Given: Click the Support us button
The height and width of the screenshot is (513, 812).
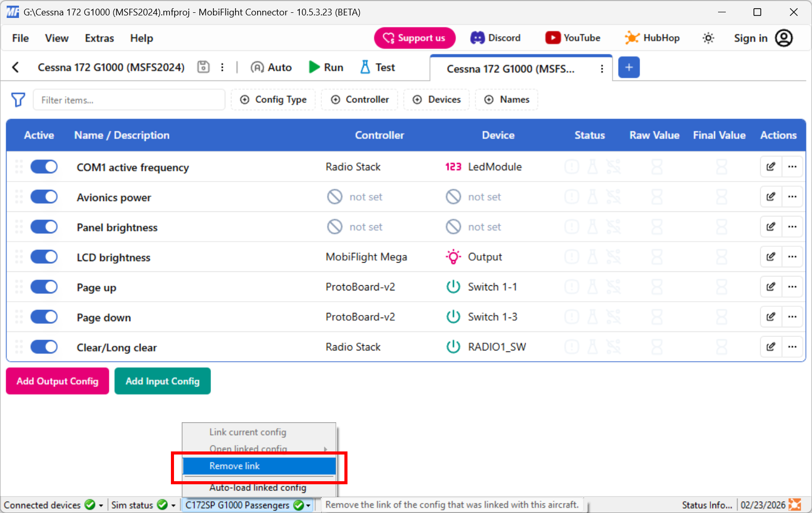Looking at the screenshot, I should [x=414, y=38].
